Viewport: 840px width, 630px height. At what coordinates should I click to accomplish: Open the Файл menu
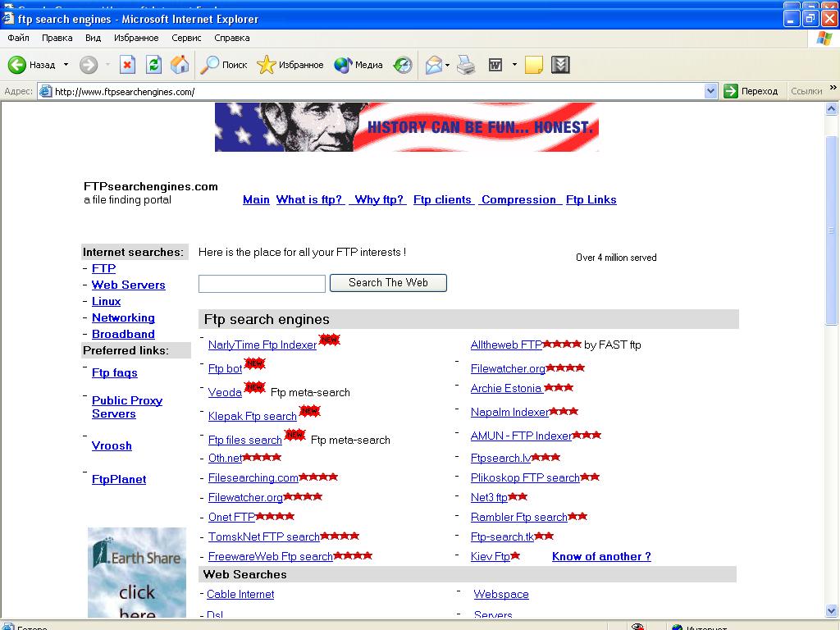pyautogui.click(x=18, y=38)
